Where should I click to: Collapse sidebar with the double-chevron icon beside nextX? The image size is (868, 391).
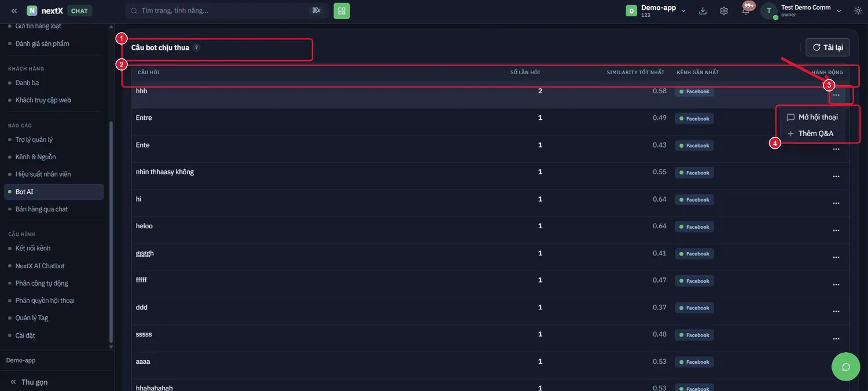point(14,11)
